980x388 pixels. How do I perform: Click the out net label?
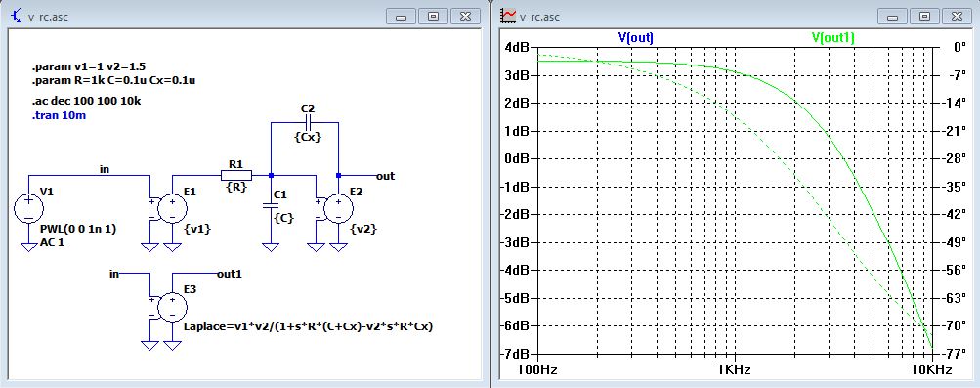coord(385,176)
